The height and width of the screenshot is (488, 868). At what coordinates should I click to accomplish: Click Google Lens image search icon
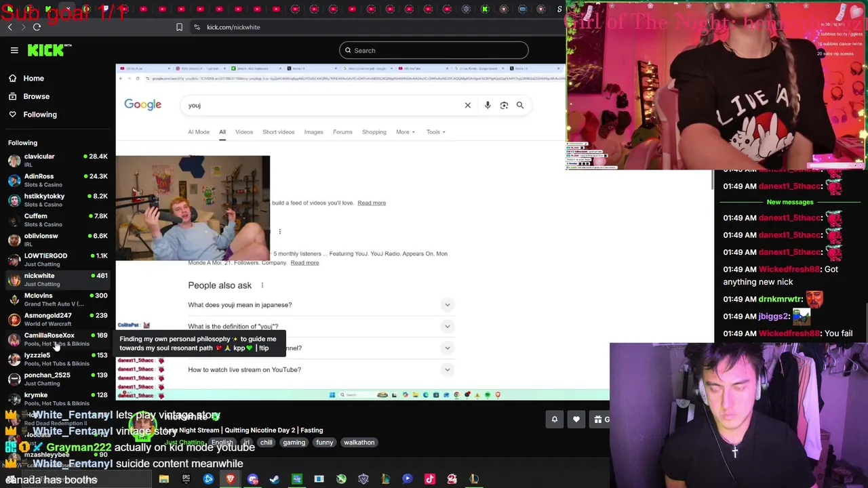504,105
